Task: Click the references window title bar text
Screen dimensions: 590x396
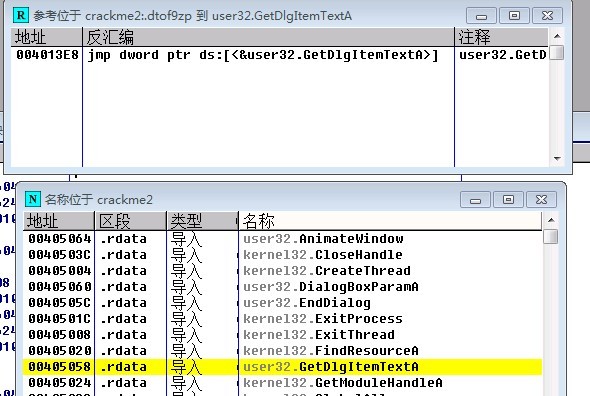Action: [x=192, y=16]
